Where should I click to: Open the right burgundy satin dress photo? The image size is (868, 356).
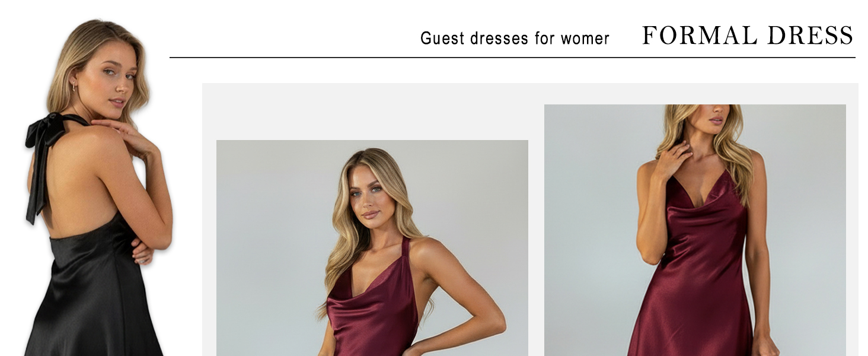click(695, 230)
